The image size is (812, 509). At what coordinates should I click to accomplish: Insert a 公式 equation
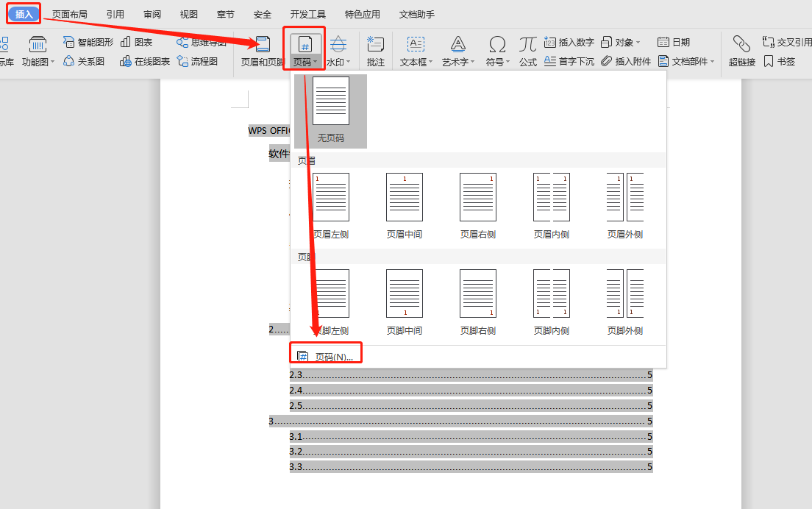click(x=527, y=51)
